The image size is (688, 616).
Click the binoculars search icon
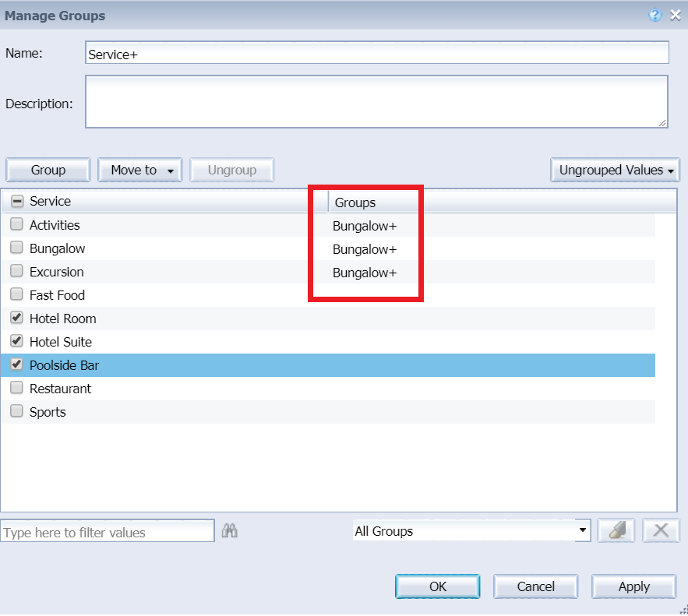229,531
